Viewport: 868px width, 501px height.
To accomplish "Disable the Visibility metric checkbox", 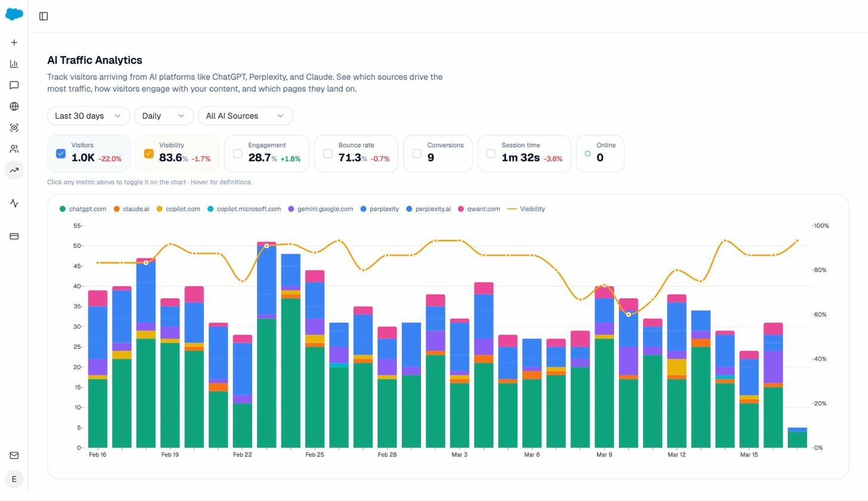I will click(148, 153).
